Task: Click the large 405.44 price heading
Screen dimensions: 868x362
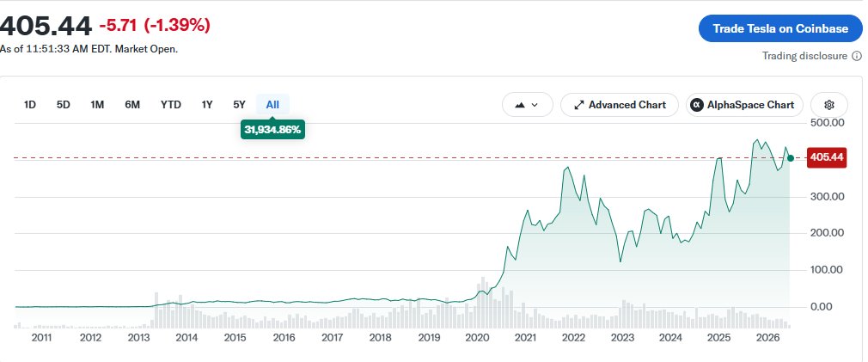Action: click(46, 26)
